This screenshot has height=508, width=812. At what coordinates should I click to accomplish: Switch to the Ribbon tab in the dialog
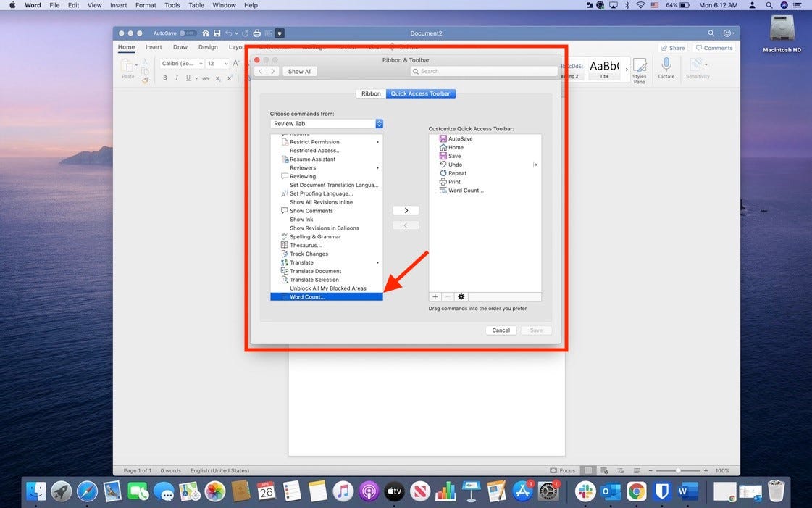(x=371, y=93)
